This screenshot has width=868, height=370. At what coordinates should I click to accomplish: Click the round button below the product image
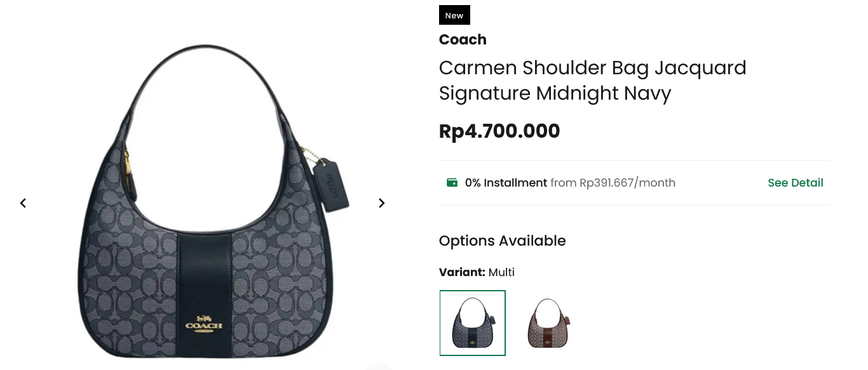379,367
